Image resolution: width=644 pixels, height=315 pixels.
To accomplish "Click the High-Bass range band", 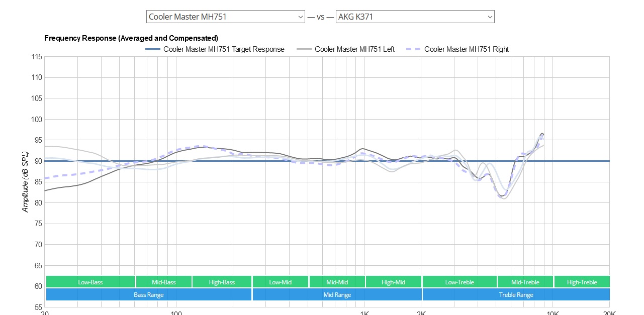I will tap(222, 282).
